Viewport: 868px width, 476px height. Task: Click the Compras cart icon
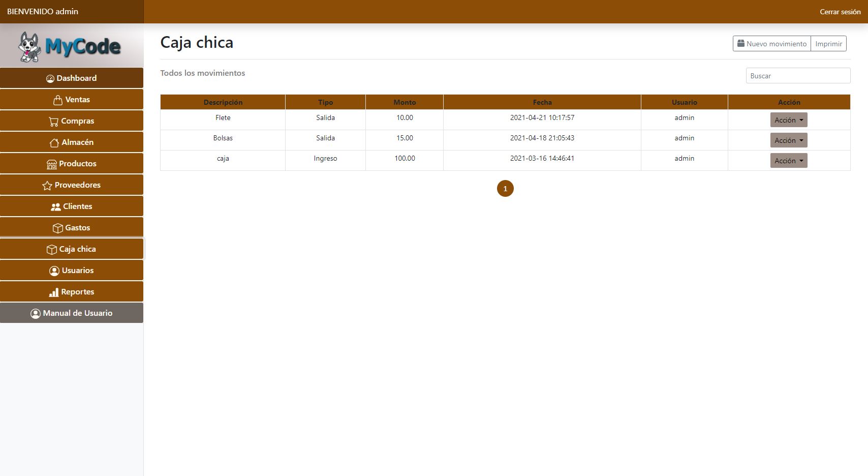[x=53, y=122]
